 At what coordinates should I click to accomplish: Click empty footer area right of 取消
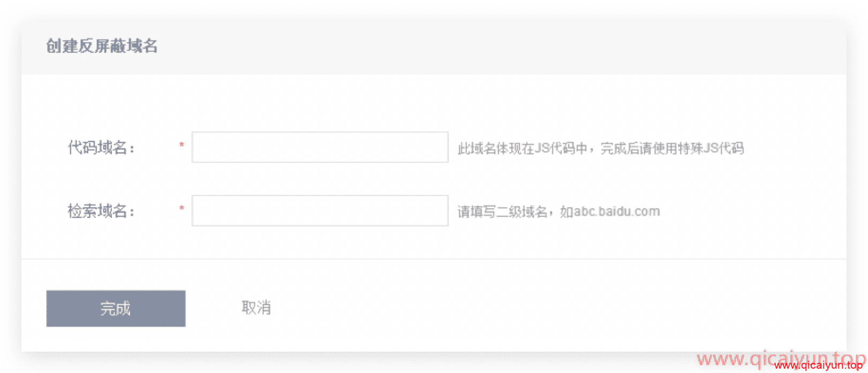pos(536,308)
